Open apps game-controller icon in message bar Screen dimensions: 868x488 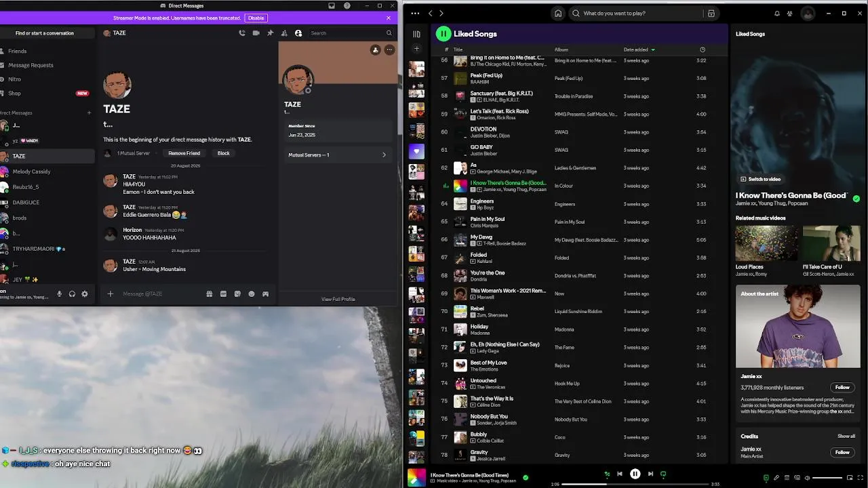265,293
